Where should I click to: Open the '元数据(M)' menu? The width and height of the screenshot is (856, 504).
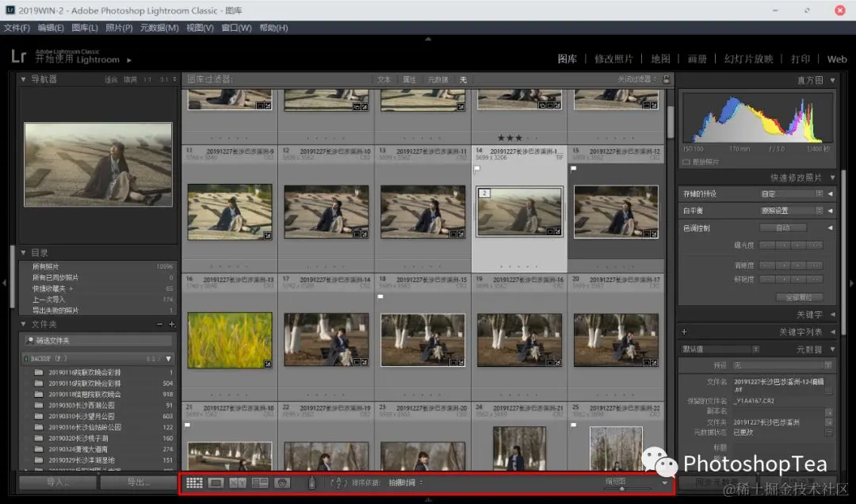(159, 28)
